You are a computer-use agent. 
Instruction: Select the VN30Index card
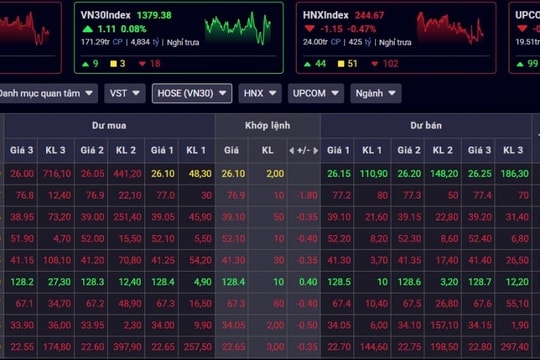(179, 38)
